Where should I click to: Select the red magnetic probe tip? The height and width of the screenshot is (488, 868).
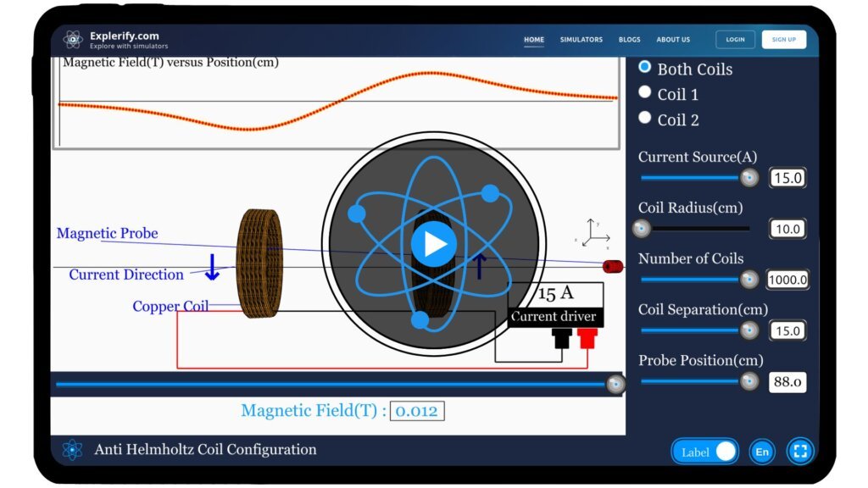(x=612, y=265)
